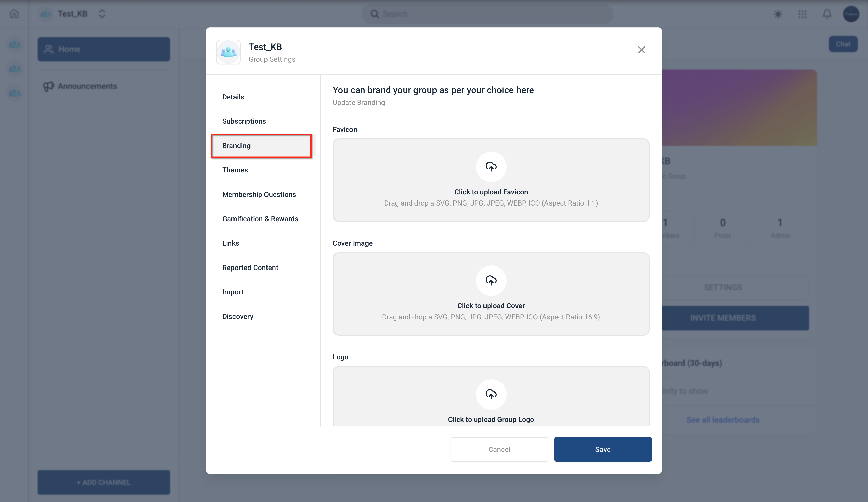Toggle the light/dark theme sun icon
Viewport: 868px width, 502px height.
pos(778,14)
